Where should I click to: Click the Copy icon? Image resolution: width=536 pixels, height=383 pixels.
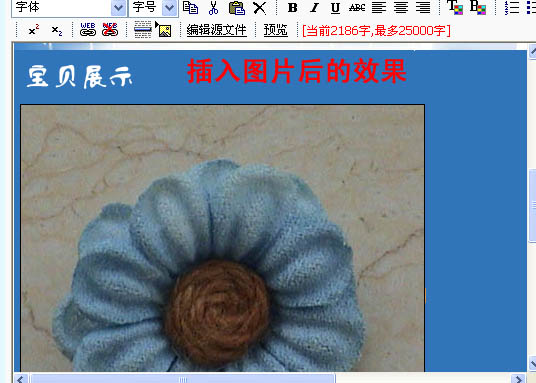pos(190,8)
